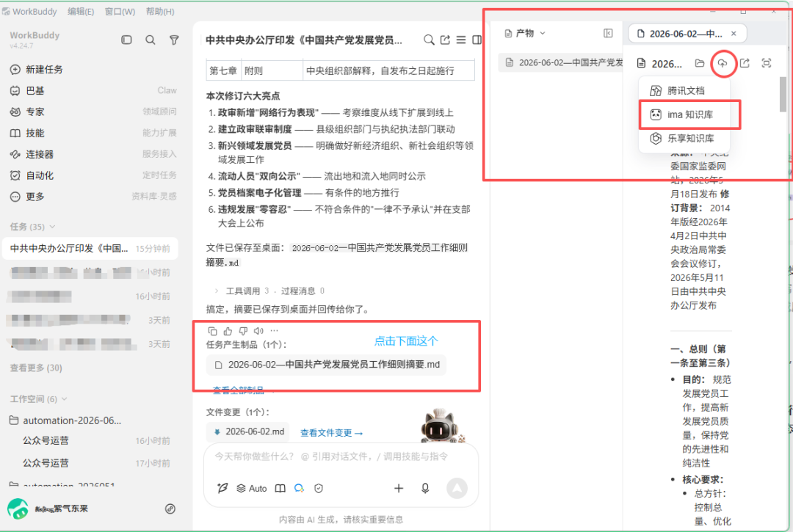Copy the reply with the copy icon

[212, 331]
